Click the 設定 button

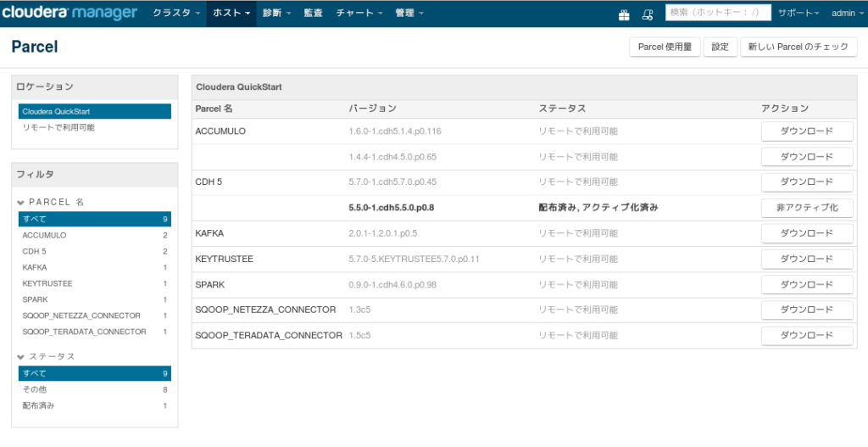click(721, 47)
